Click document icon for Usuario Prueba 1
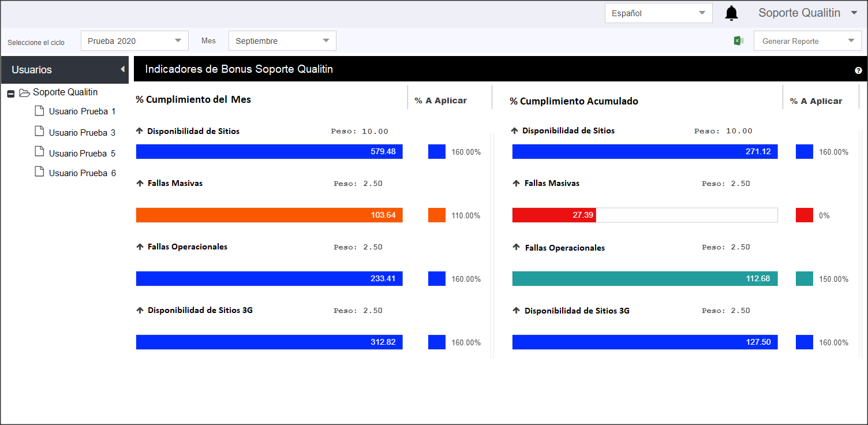This screenshot has width=868, height=425. coord(39,111)
